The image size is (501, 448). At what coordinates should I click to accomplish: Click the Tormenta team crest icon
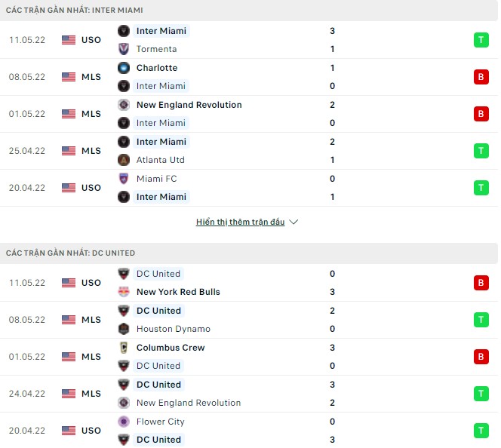tap(124, 49)
